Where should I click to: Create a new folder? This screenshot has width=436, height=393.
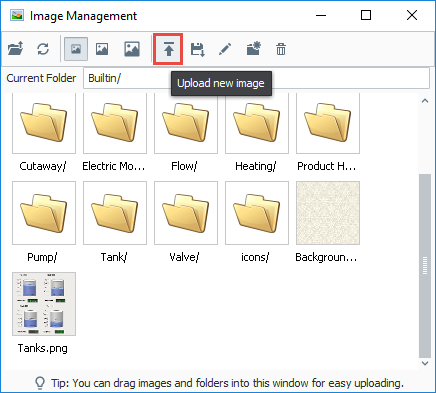pos(254,49)
